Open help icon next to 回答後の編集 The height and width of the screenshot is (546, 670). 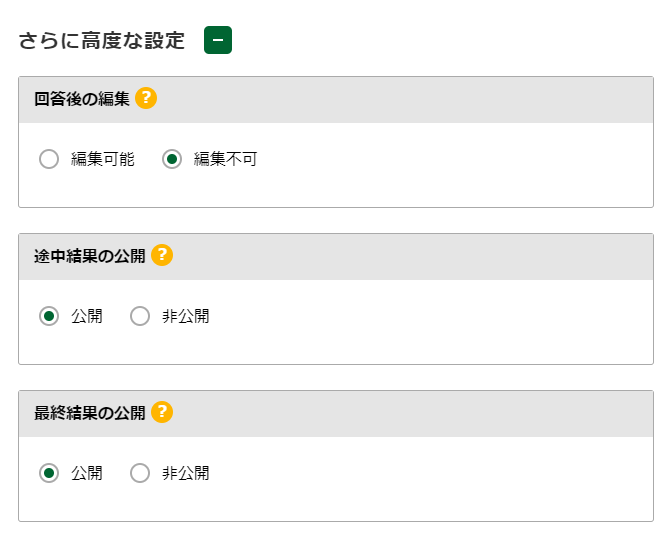click(146, 98)
